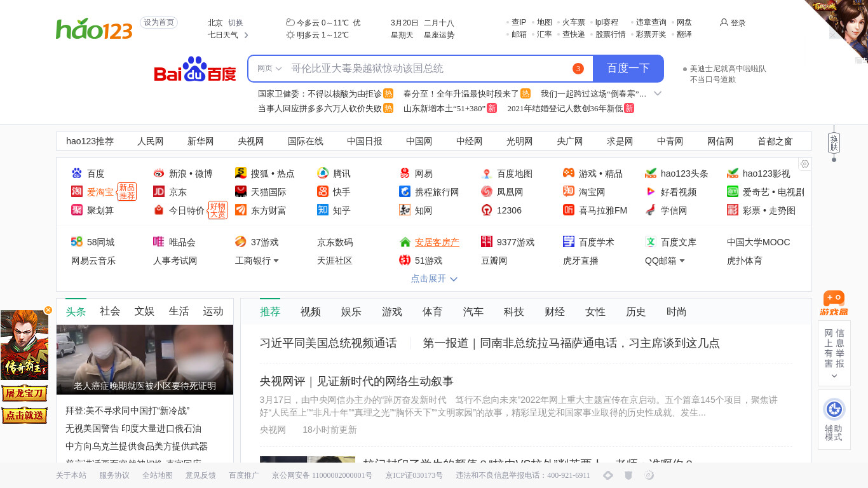This screenshot has height=488, width=868.
Task: Click the 知乎 icon
Action: [323, 210]
